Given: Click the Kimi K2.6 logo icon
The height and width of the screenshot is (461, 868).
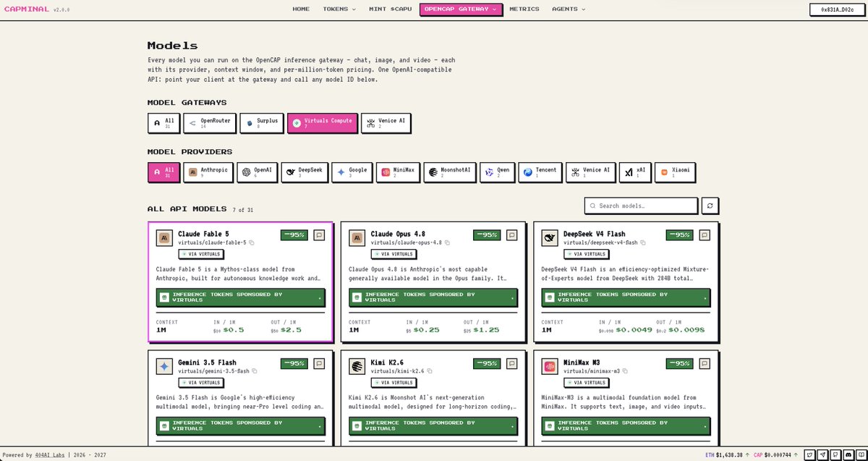Looking at the screenshot, I should (357, 366).
